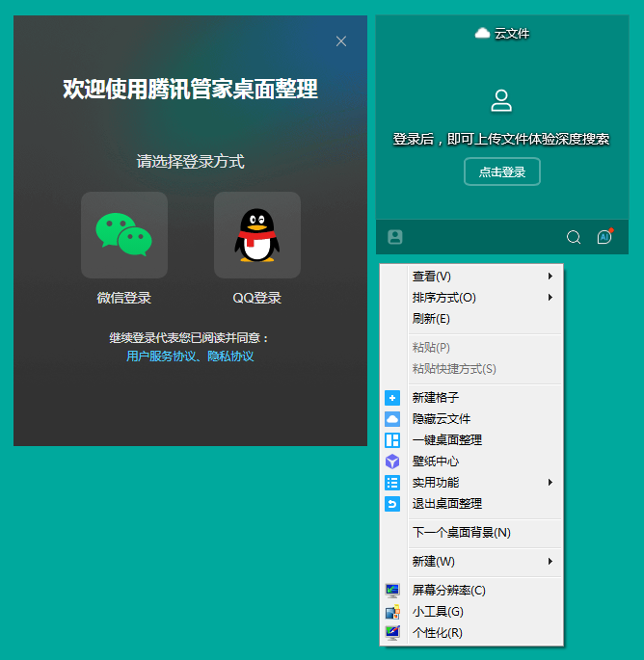Click the user avatar icon in cloud files

click(x=501, y=100)
